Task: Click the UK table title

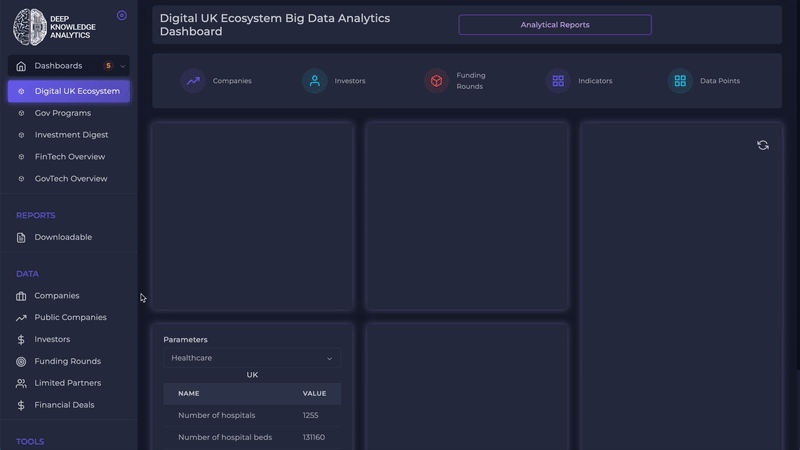Action: pyautogui.click(x=252, y=375)
